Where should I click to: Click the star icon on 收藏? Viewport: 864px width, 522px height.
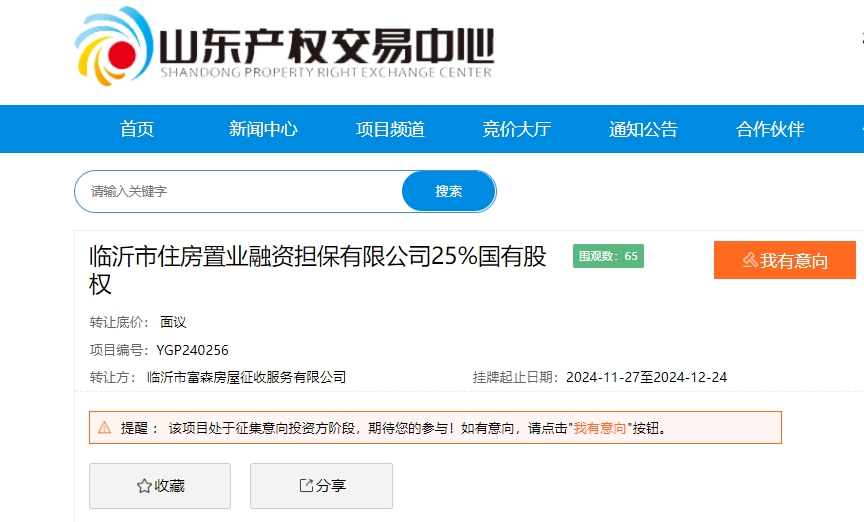(x=144, y=486)
